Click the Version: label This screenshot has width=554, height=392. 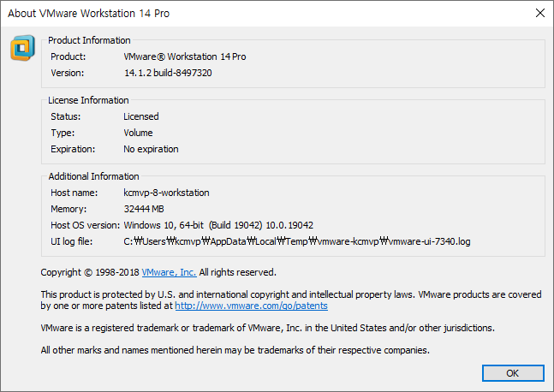(68, 73)
